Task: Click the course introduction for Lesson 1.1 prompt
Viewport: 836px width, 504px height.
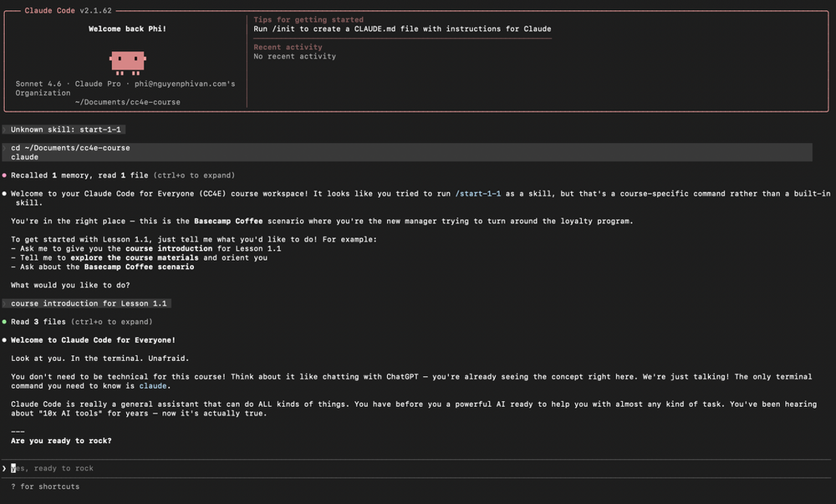Action: coord(87,303)
